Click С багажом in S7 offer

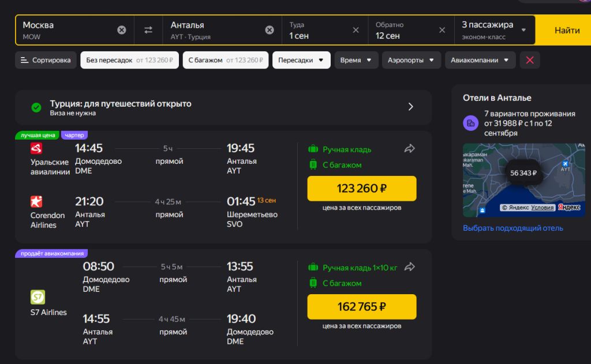[x=342, y=283]
